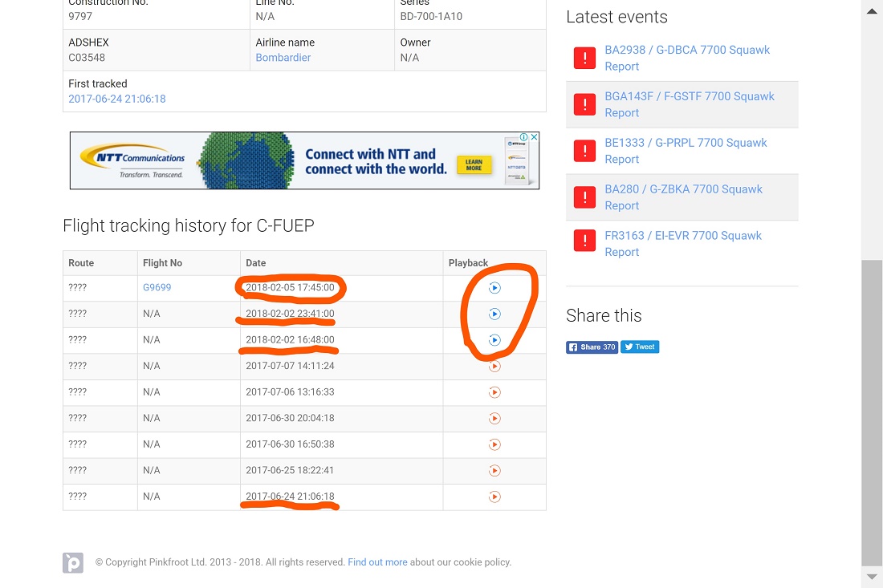The image size is (883, 588).
Task: Click the Twitter Tweet button
Action: (640, 347)
